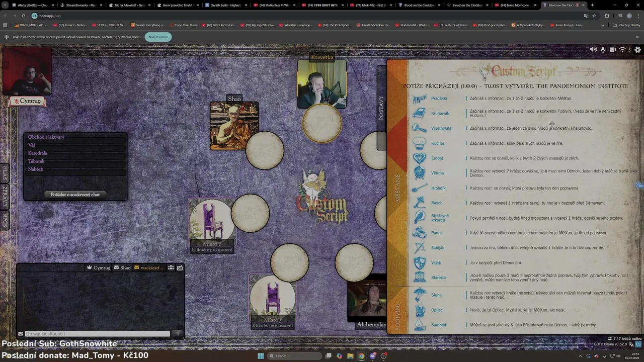Select the Starosta character icon

tap(419, 278)
